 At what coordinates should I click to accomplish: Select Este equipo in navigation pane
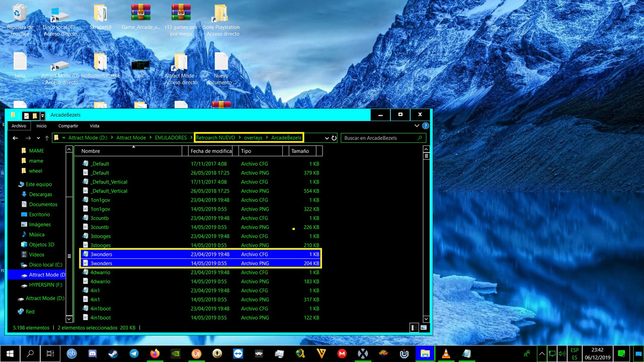[x=38, y=185]
